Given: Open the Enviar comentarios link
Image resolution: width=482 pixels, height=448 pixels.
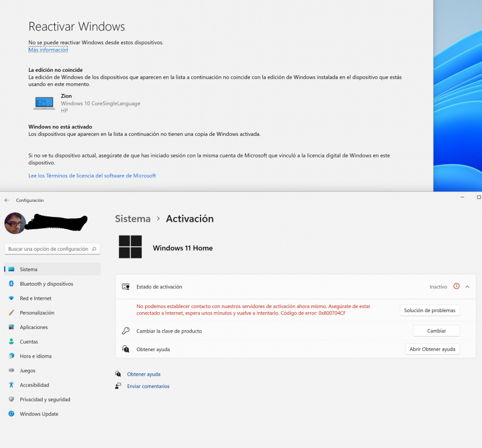Looking at the screenshot, I should tap(148, 386).
